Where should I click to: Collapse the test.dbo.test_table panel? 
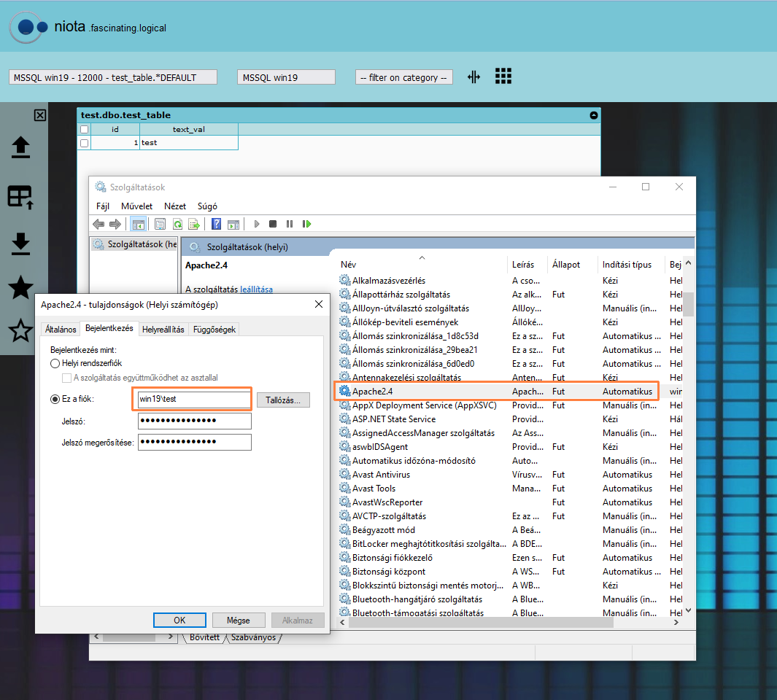coord(593,115)
